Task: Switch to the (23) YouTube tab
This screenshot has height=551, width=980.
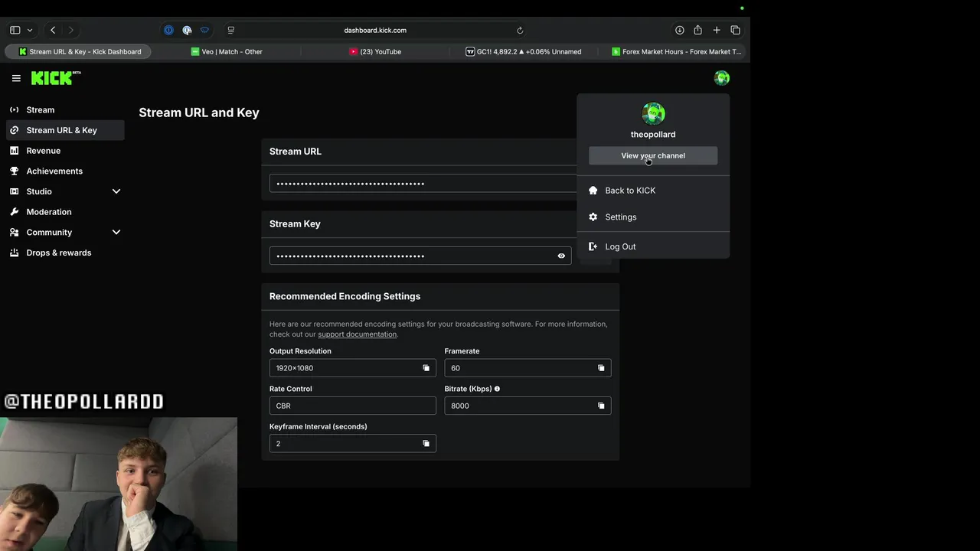Action: click(x=375, y=52)
